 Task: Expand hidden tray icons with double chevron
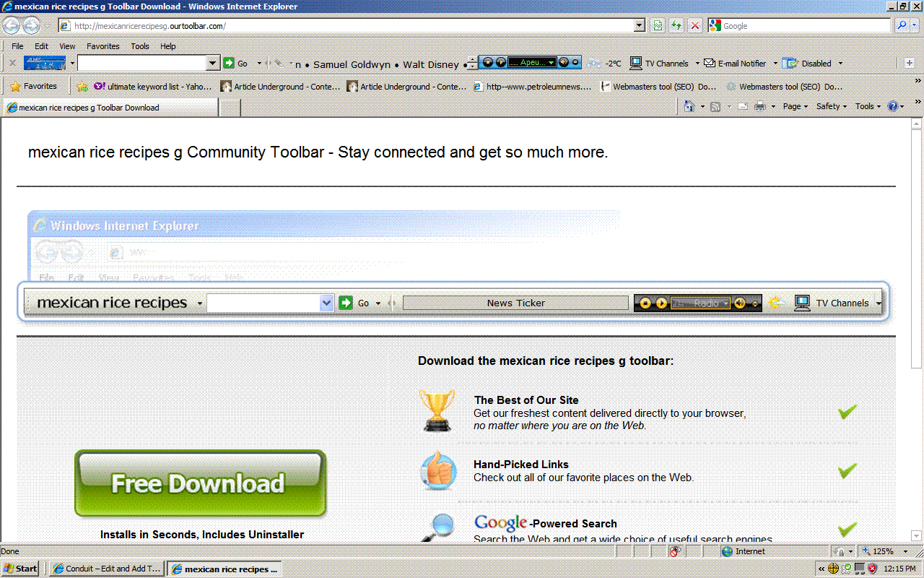point(821,569)
